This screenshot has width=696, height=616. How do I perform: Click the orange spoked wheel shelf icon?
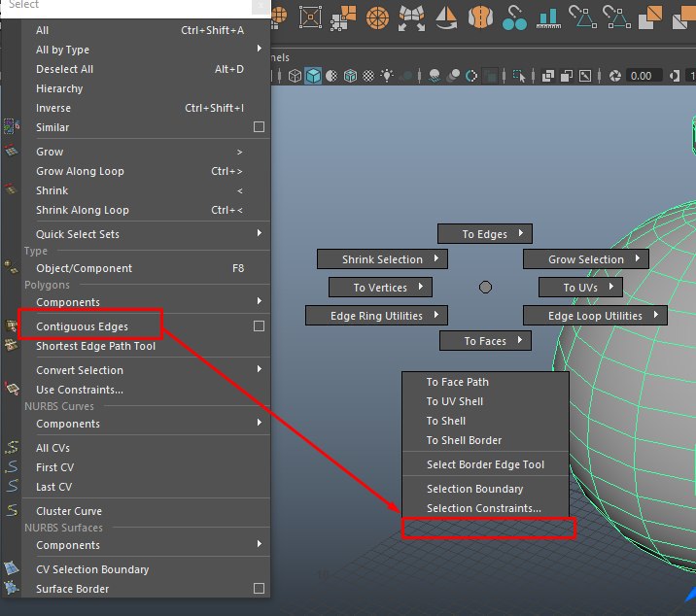[377, 17]
